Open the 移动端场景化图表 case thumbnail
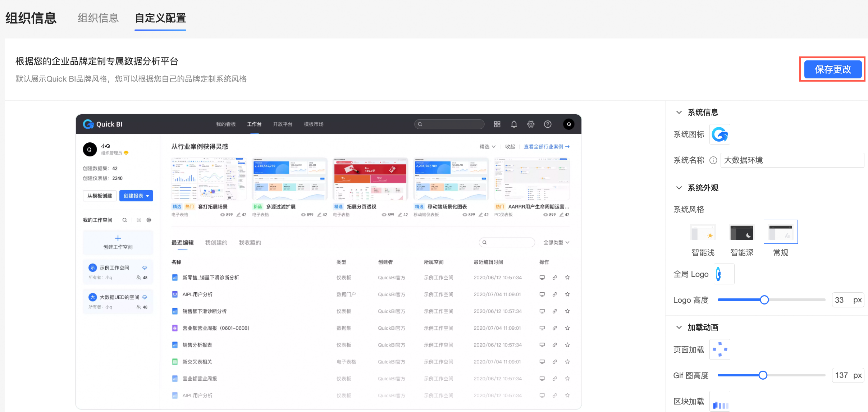Image resolution: width=868 pixels, height=412 pixels. tap(451, 179)
